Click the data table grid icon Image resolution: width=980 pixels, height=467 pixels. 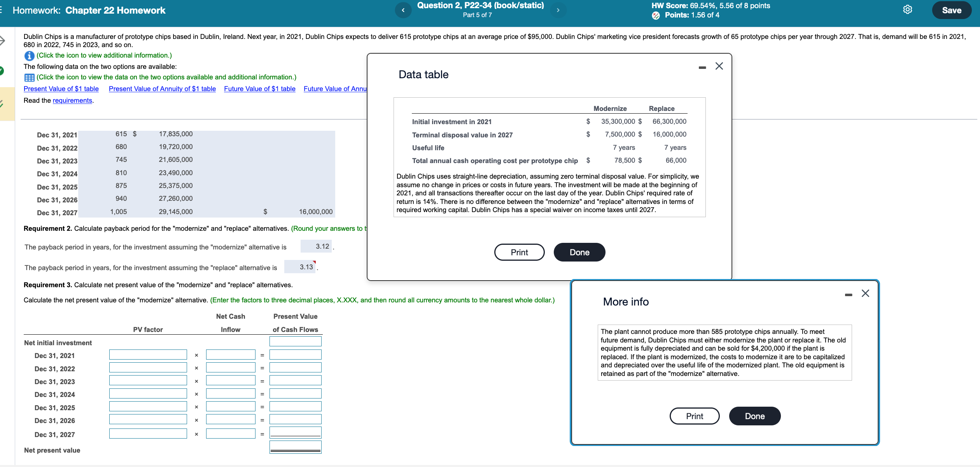point(29,77)
